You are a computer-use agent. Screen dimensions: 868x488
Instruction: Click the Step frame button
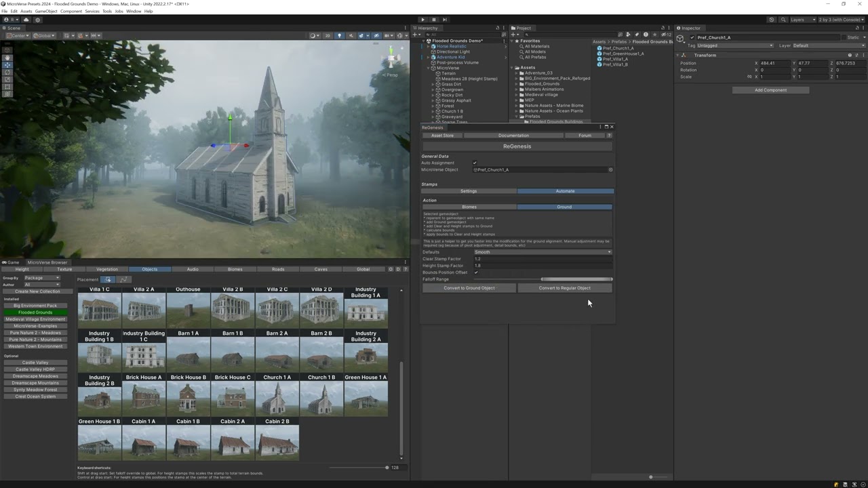tap(446, 20)
